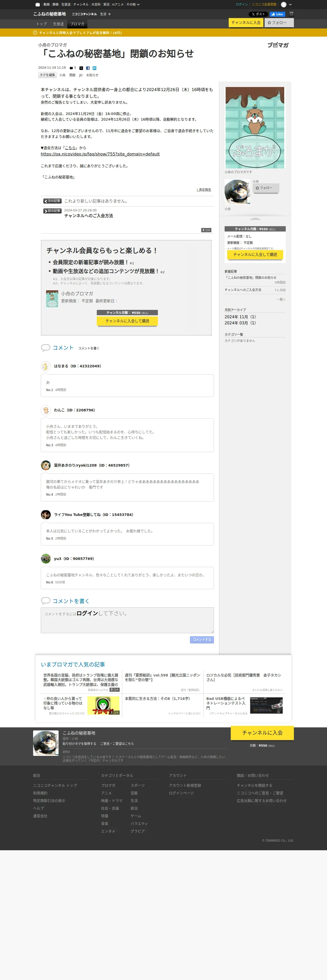Click yellow チャンネルに入会 button in header
The width and height of the screenshot is (327, 980).
(246, 22)
